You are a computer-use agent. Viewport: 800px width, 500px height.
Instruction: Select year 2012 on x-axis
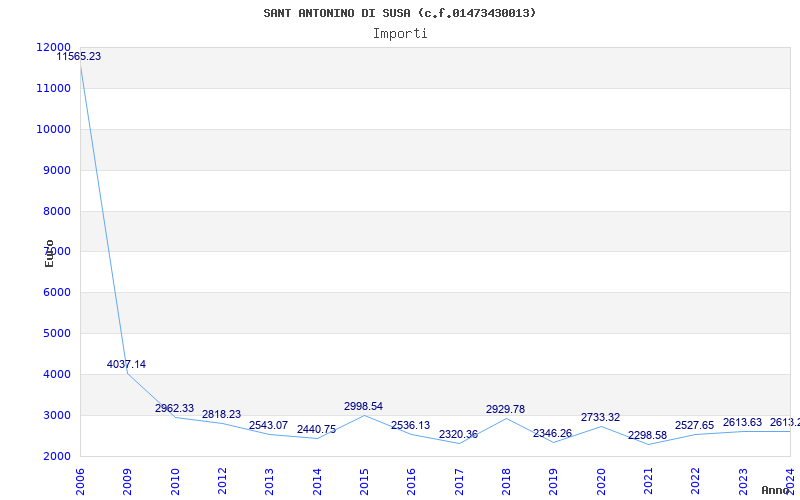click(x=222, y=482)
